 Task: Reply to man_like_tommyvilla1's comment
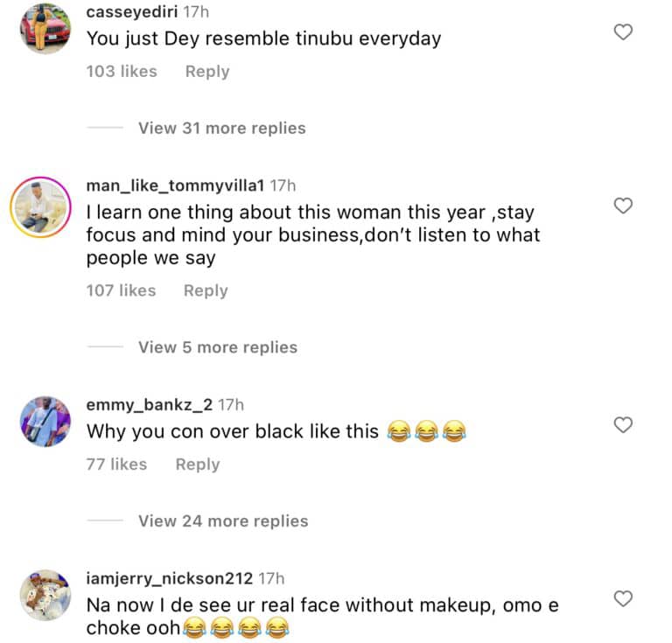(x=206, y=290)
